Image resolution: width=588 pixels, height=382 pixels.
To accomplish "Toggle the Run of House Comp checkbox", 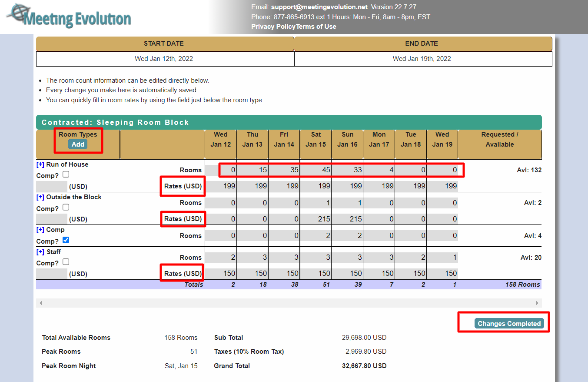I will [66, 174].
